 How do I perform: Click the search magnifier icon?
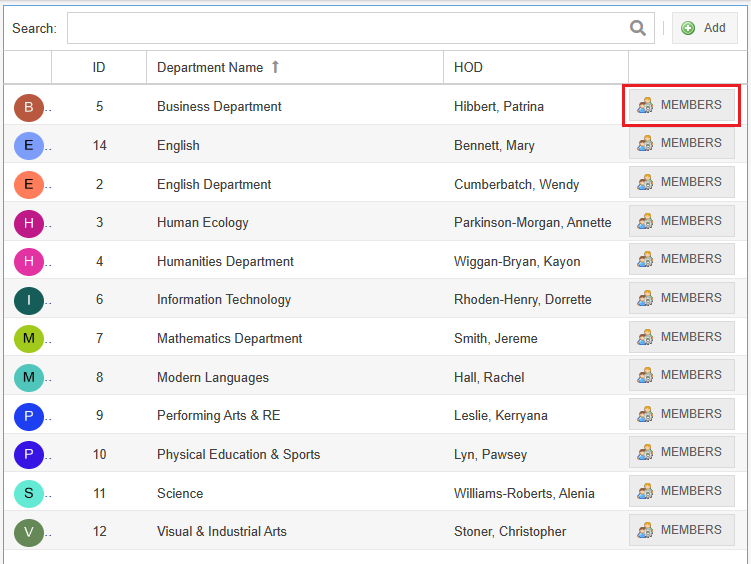click(x=637, y=28)
